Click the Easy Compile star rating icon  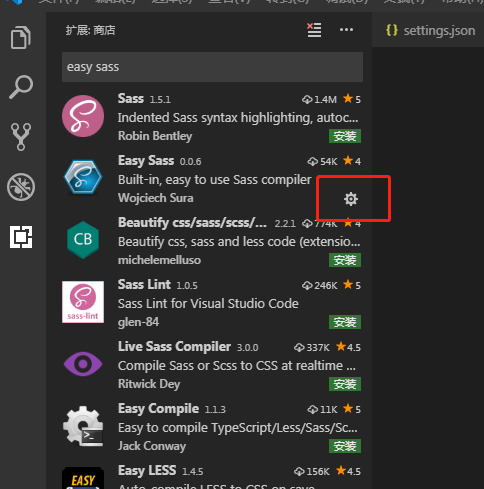pos(348,408)
